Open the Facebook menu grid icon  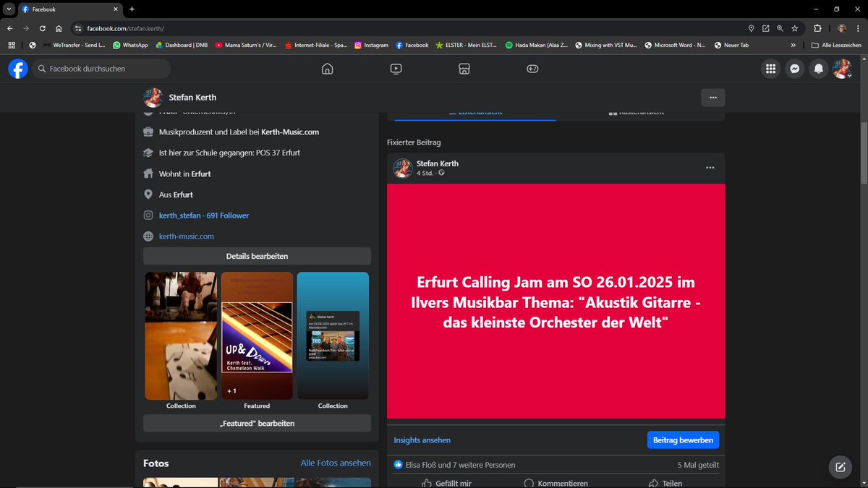[x=770, y=69]
